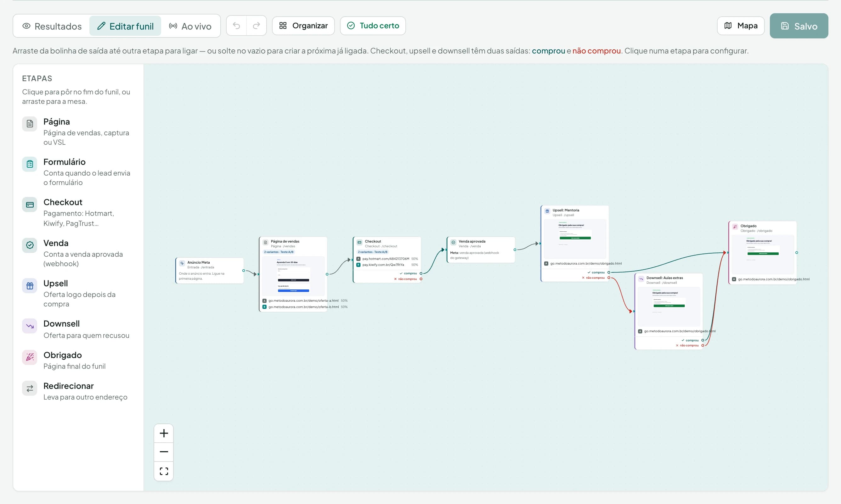Click the redo arrow icon
The height and width of the screenshot is (504, 841).
(x=257, y=26)
